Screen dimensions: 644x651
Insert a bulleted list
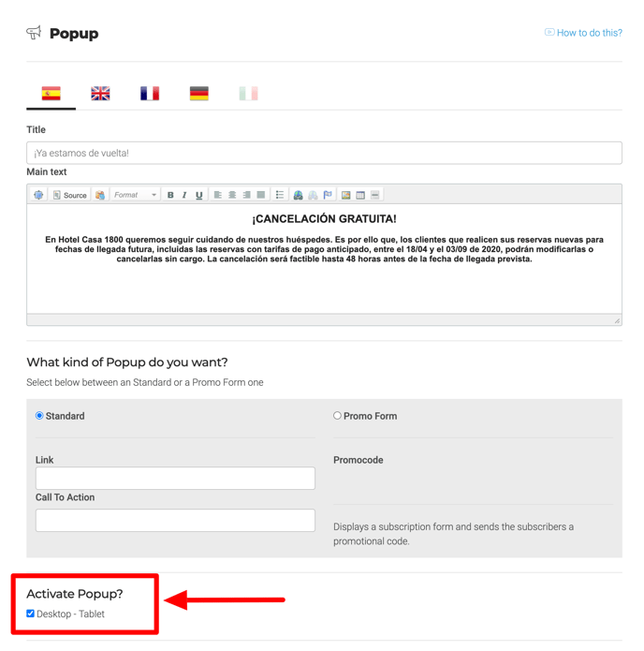tap(280, 195)
